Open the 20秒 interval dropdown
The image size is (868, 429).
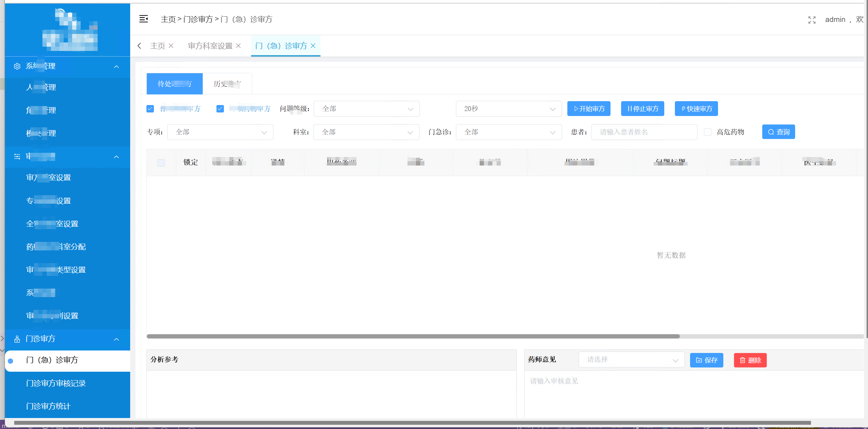(509, 109)
